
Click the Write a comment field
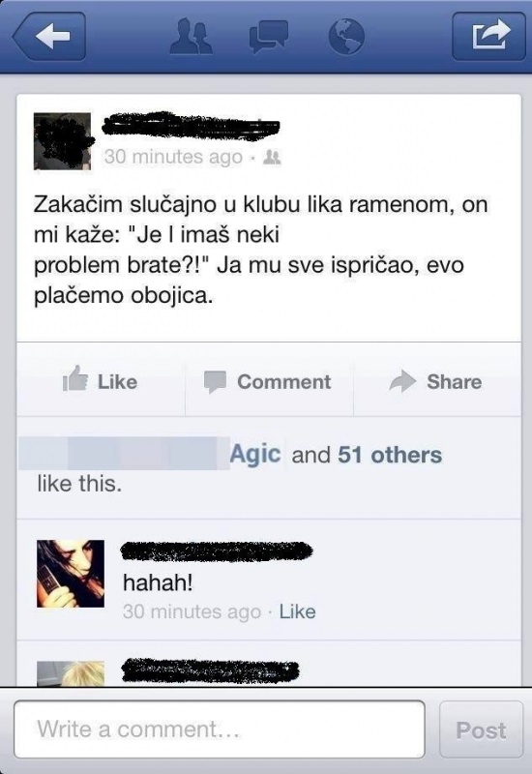[220, 729]
